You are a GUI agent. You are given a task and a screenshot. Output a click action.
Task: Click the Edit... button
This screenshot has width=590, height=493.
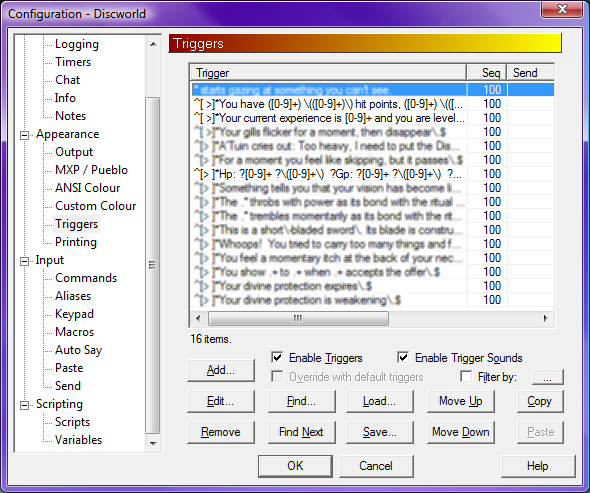pyautogui.click(x=221, y=401)
